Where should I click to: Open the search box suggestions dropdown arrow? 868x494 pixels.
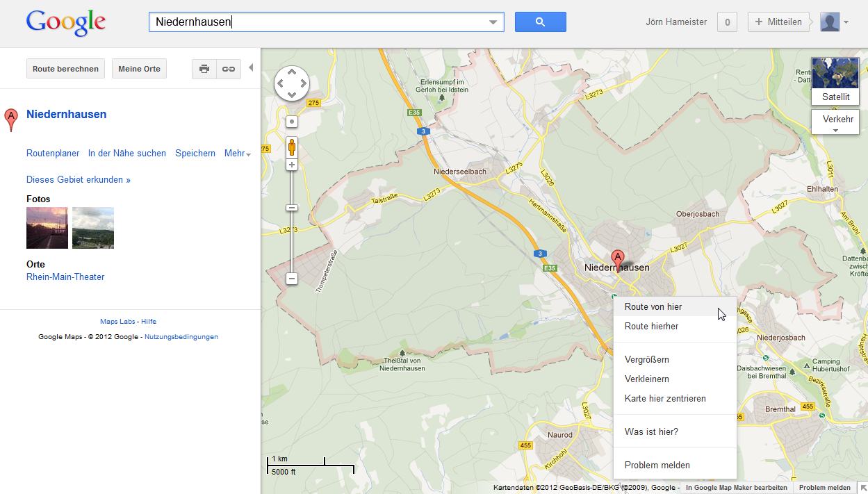click(x=493, y=22)
